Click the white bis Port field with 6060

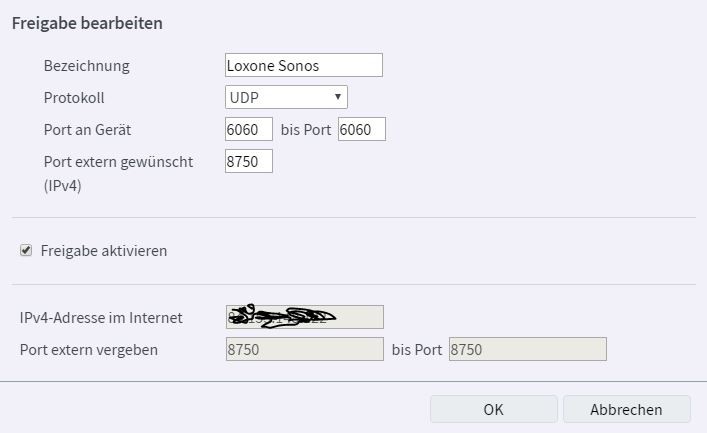coord(361,129)
